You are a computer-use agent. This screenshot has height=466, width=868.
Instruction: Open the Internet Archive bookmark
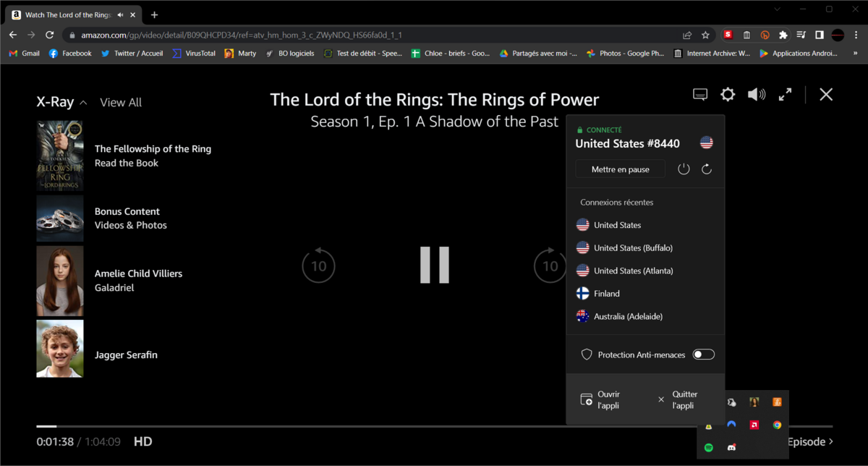click(x=712, y=54)
